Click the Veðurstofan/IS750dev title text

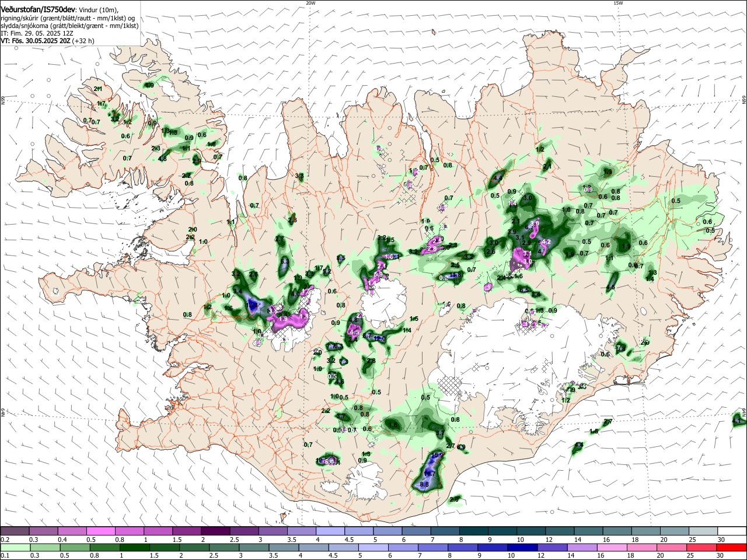coord(38,10)
